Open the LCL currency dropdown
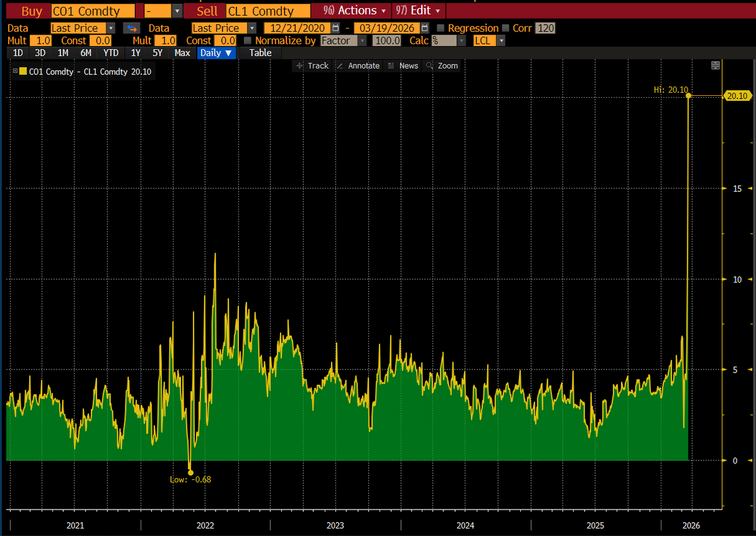The width and height of the screenshot is (756, 536). click(501, 40)
